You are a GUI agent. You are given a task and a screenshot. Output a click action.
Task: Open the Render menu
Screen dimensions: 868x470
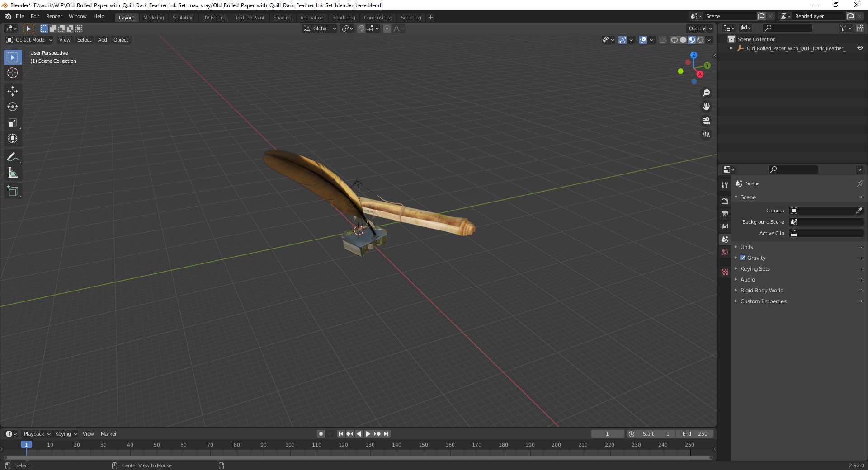point(54,16)
